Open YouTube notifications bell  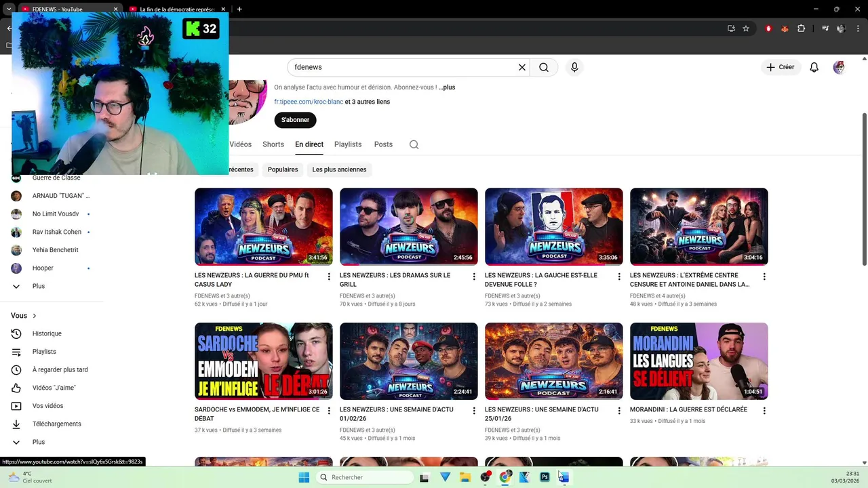[x=814, y=67]
